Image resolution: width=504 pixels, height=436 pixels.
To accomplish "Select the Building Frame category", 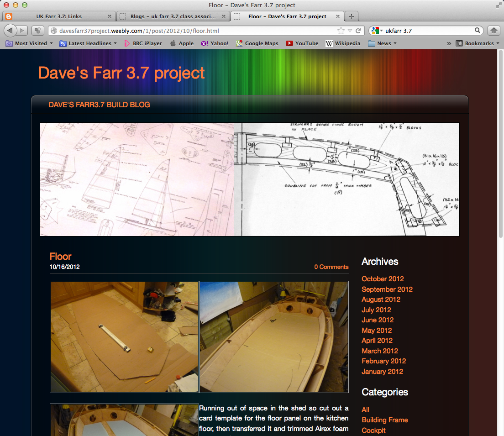I will tap(385, 420).
